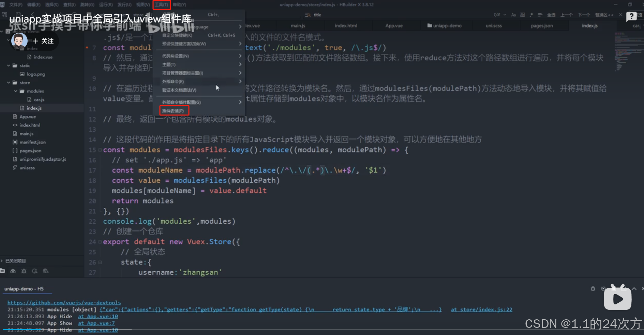Viewport: 644px width, 335px height.
Task: Open car.js in project tree
Action: point(39,99)
